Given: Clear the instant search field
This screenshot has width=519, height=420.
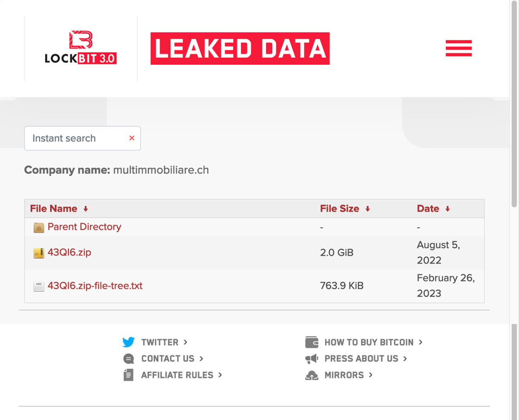Looking at the screenshot, I should [x=131, y=138].
